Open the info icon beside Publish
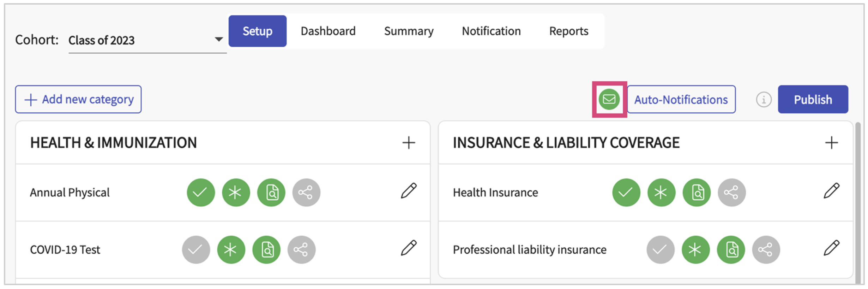Image resolution: width=868 pixels, height=289 pixels. coord(764,100)
